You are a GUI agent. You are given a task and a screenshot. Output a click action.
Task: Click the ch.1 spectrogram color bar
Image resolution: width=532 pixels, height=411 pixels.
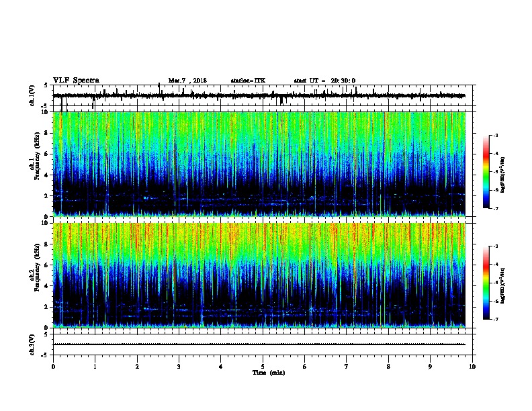(x=486, y=172)
